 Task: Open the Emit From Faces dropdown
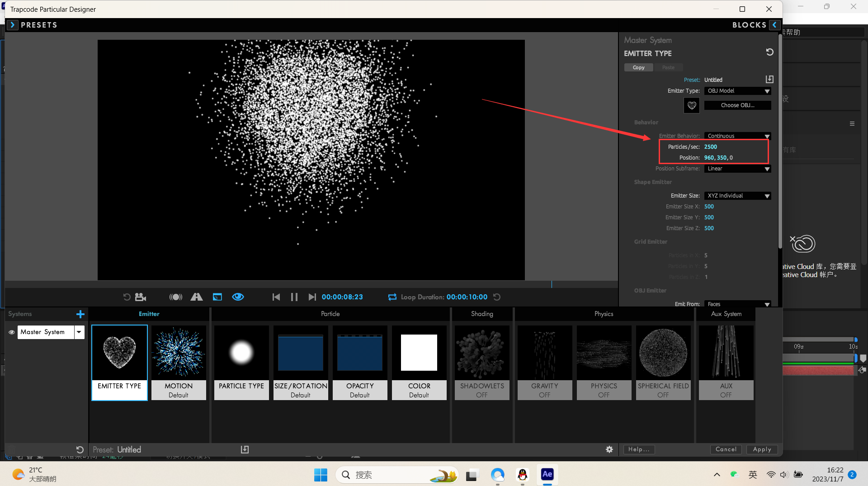click(x=737, y=304)
